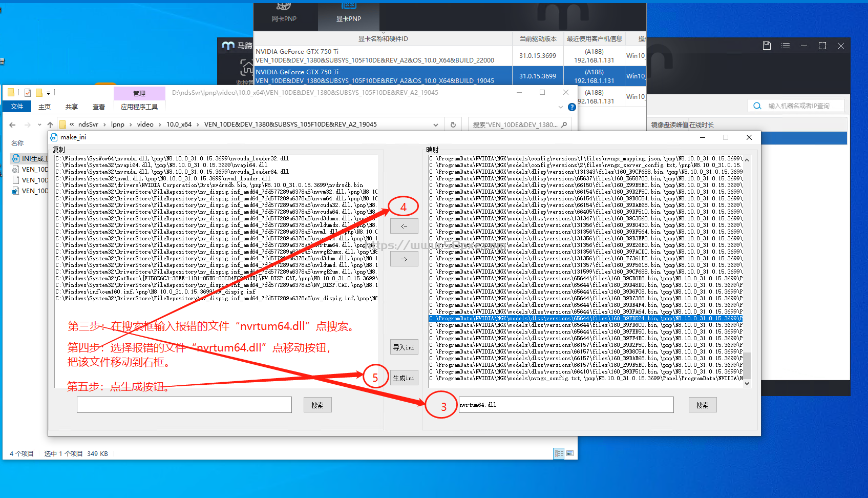Switch to the large icons view in Explorer status bar
The width and height of the screenshot is (868, 498).
pos(570,453)
